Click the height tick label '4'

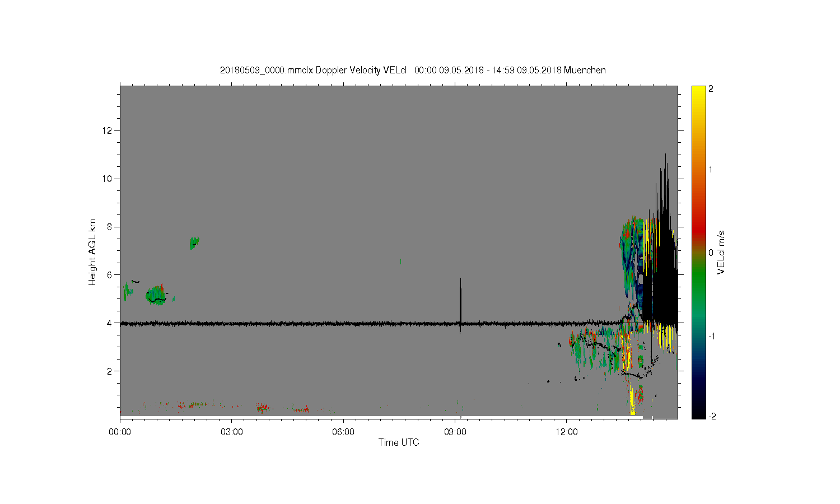tap(110, 323)
